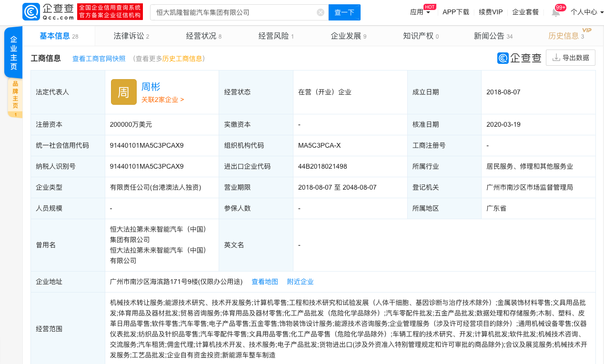Expand 关联2家企业 link
This screenshot has height=364, width=604.
pos(162,100)
